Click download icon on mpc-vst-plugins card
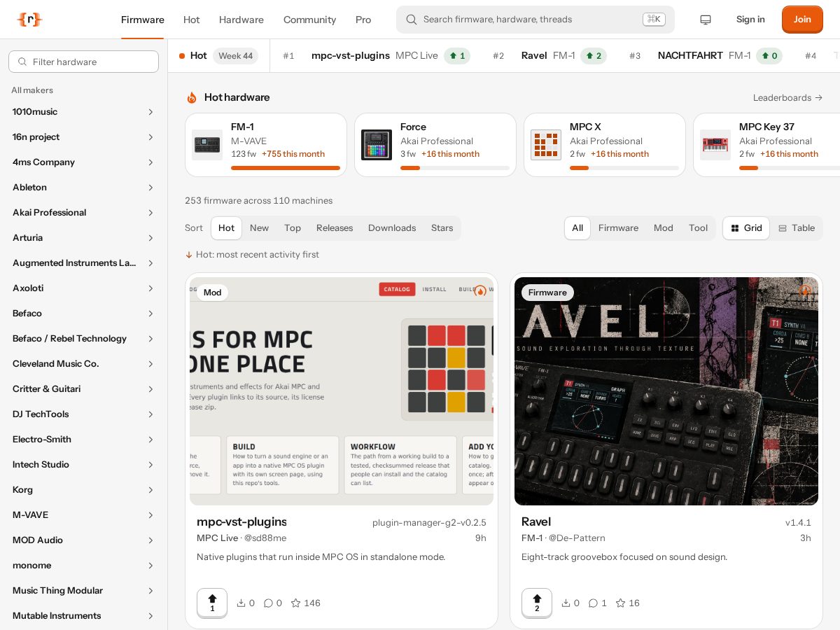 click(241, 603)
